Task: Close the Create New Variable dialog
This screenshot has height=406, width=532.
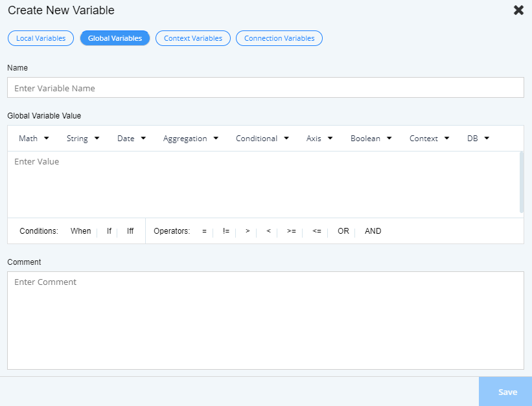Action: click(518, 10)
